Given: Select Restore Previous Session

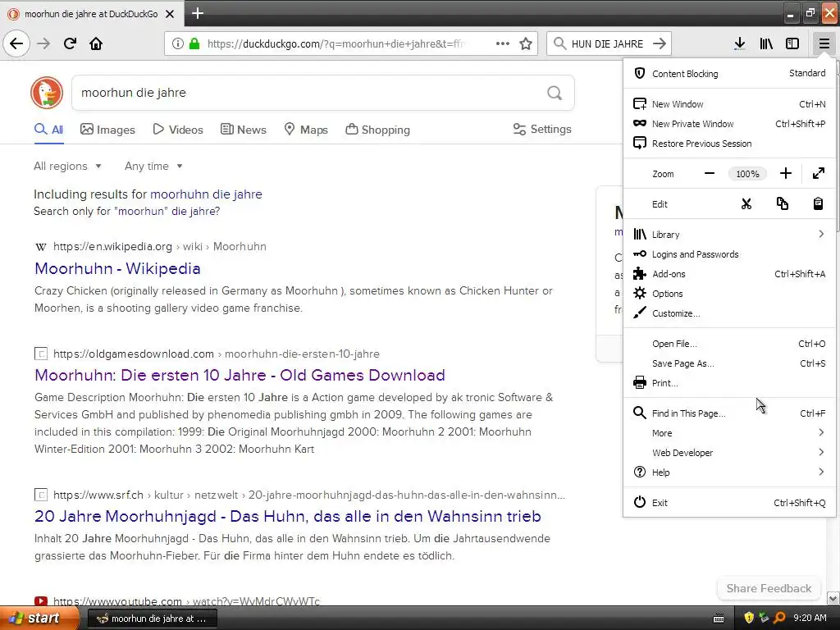Looking at the screenshot, I should pos(729,144).
